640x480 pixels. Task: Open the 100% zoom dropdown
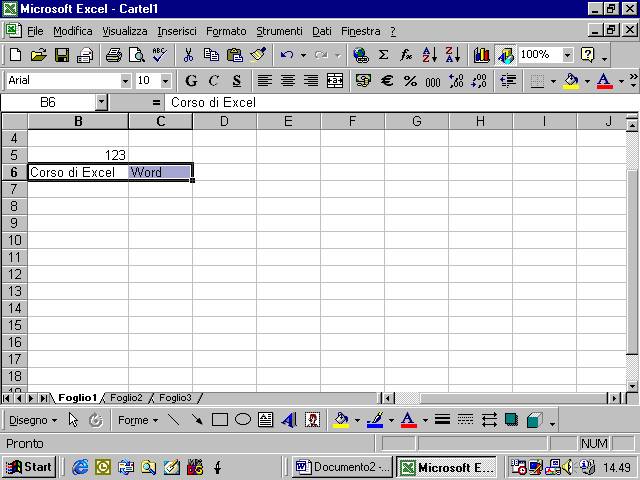click(567, 55)
